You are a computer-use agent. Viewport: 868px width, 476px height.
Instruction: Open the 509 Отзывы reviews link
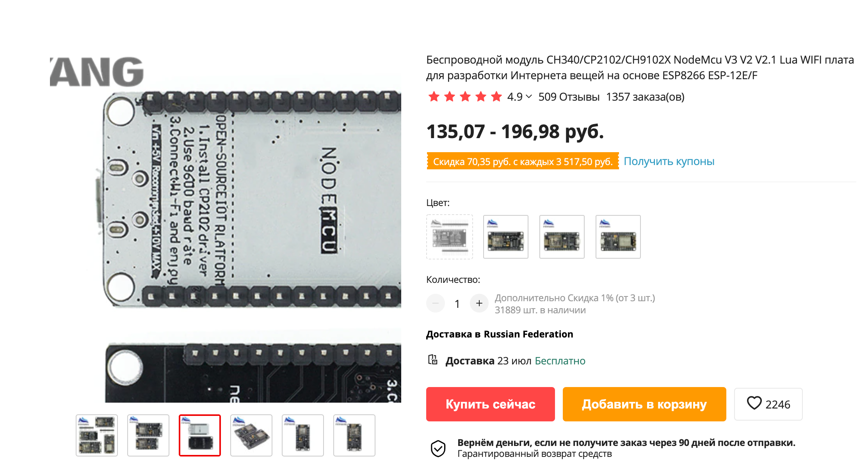pos(569,97)
